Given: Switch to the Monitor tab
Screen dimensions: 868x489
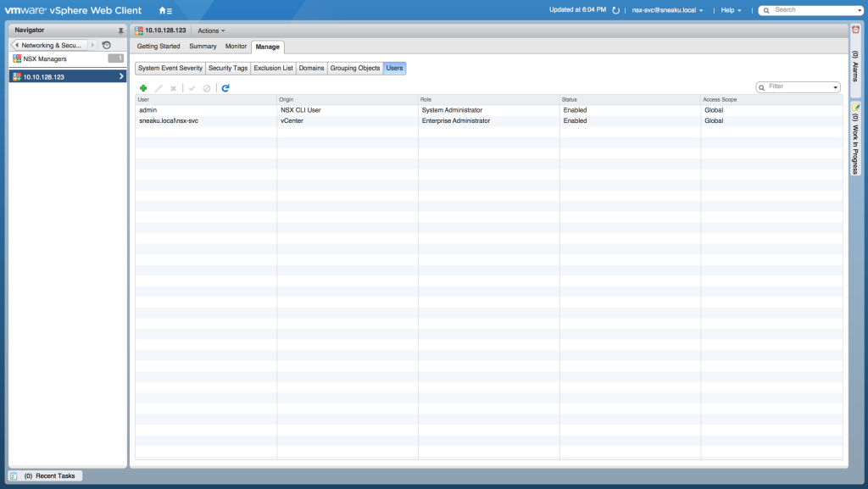Looking at the screenshot, I should [x=236, y=47].
